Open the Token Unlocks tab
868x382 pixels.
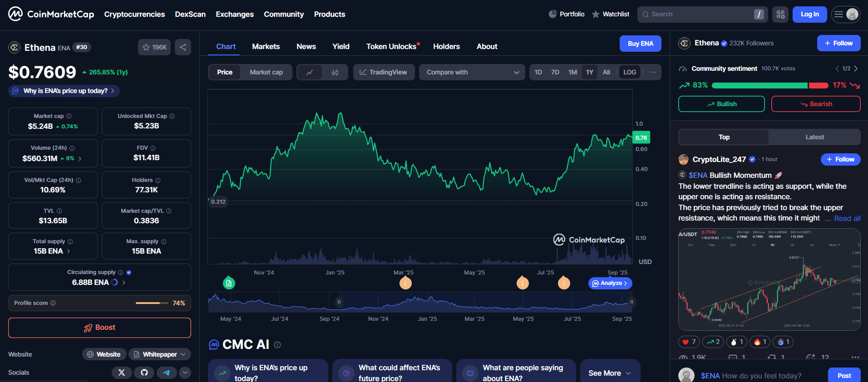pos(391,46)
